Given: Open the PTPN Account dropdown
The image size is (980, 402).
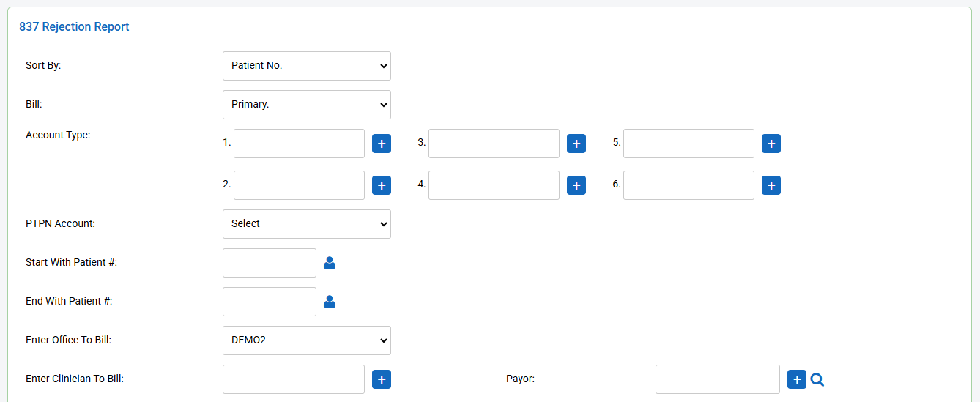Looking at the screenshot, I should [x=306, y=224].
